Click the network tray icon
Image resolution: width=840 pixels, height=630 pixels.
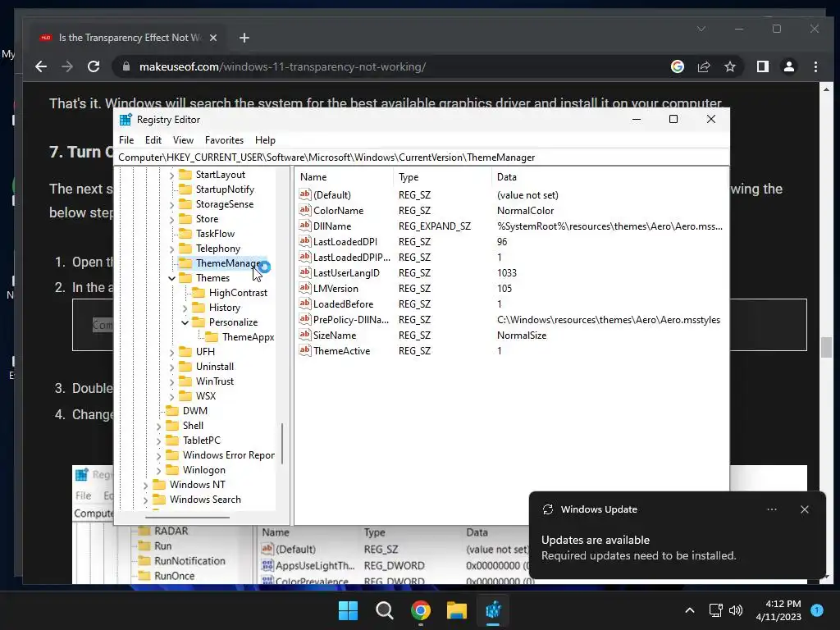coord(715,610)
